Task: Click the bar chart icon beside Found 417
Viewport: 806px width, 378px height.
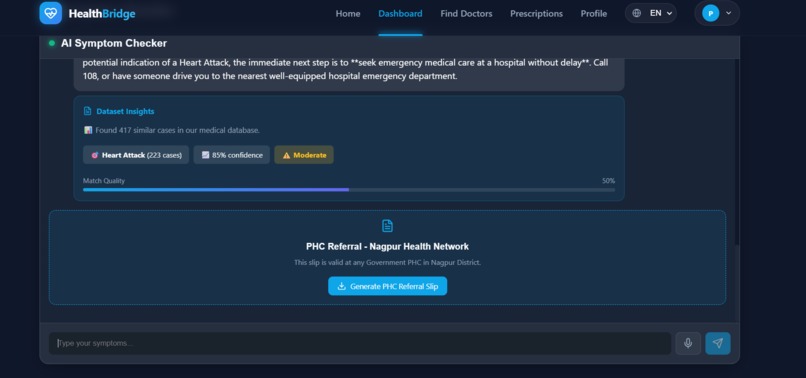Action: tap(88, 130)
